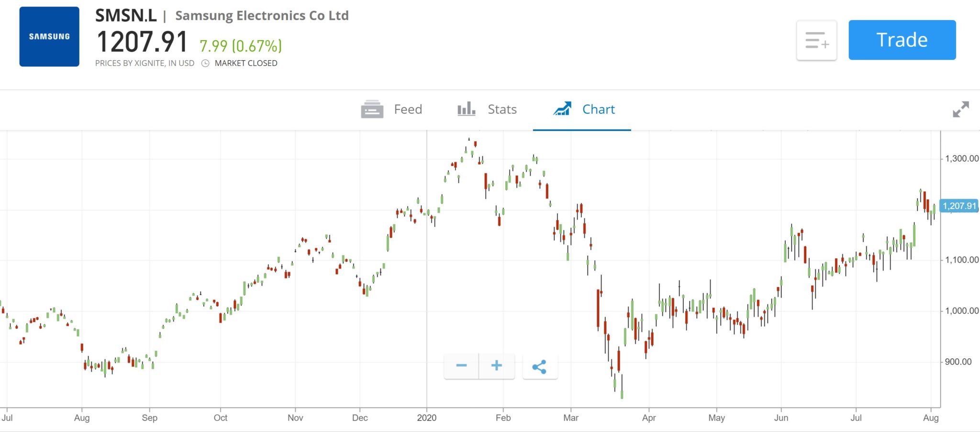The width and height of the screenshot is (980, 432).
Task: Click the 2020 label on the time axis
Action: point(427,418)
